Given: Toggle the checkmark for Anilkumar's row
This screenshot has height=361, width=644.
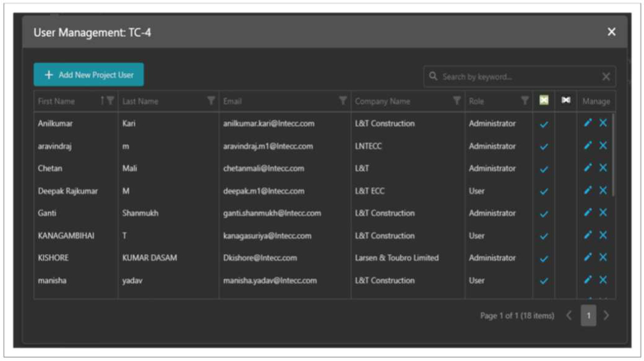Looking at the screenshot, I should point(544,124).
